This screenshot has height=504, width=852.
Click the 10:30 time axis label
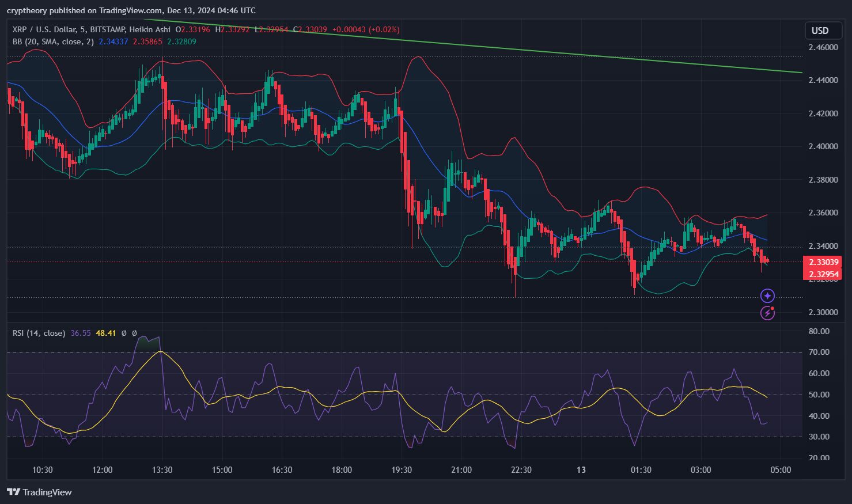(x=43, y=470)
